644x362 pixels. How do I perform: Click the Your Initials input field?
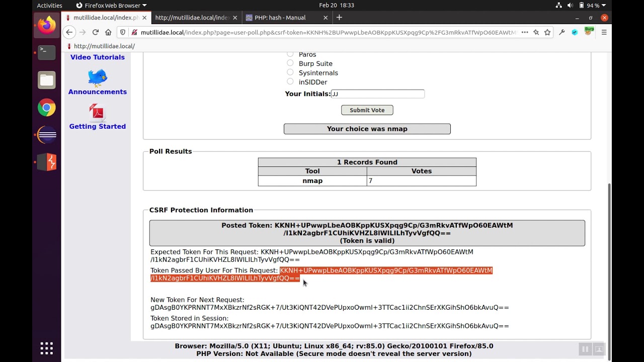pos(378,94)
